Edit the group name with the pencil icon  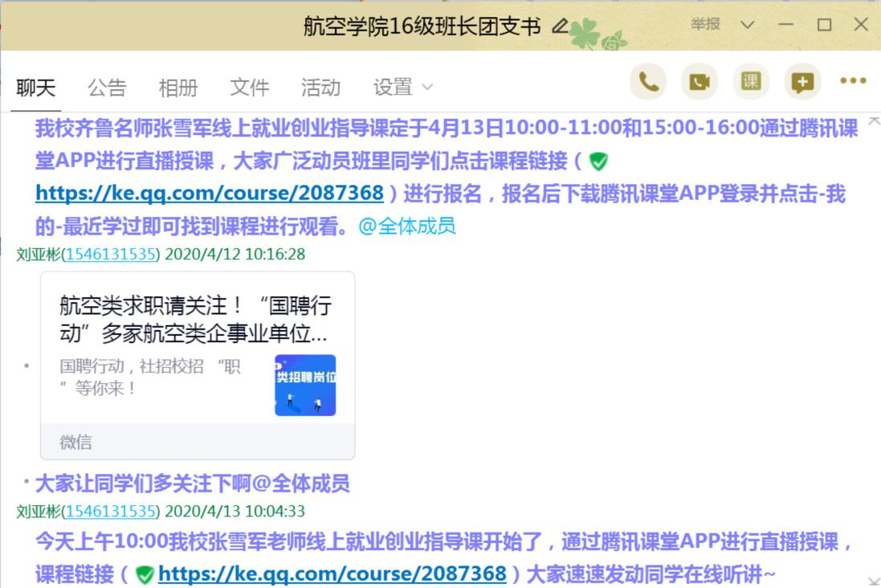pyautogui.click(x=561, y=26)
